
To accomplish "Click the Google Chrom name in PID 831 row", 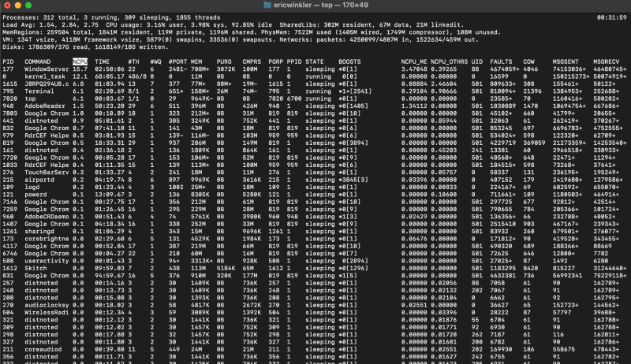I will (x=47, y=275).
